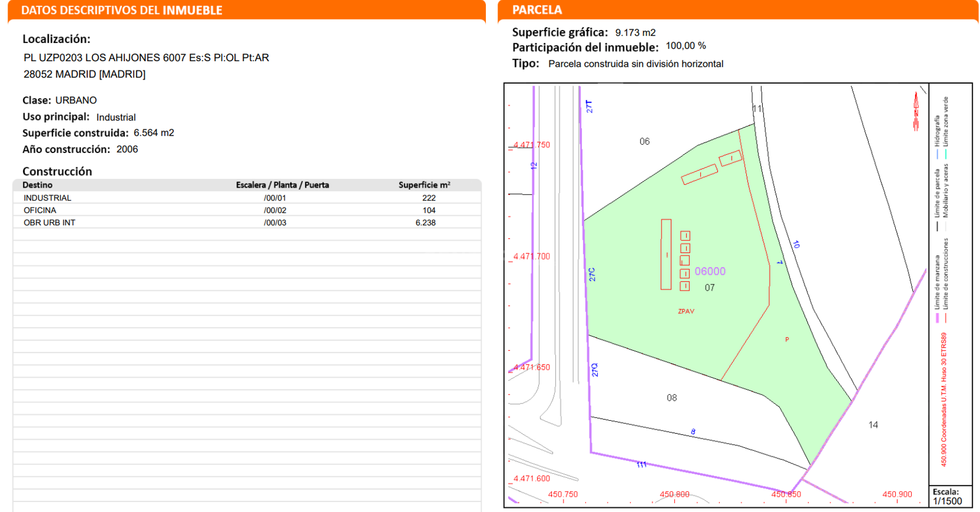Click the '/00/01' location cell

pyautogui.click(x=275, y=198)
